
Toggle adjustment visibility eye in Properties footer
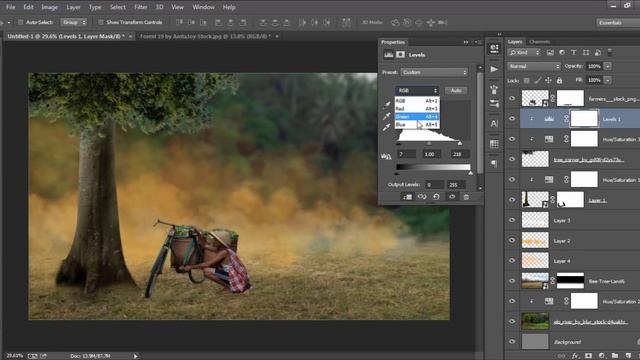pos(452,197)
